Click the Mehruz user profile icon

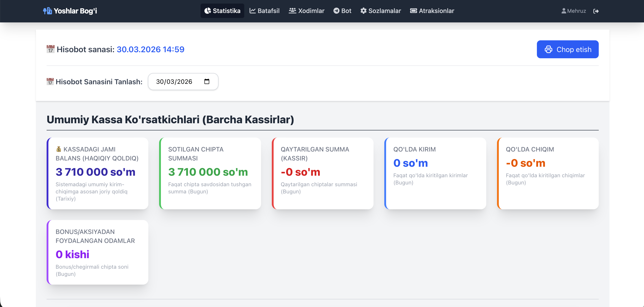click(564, 11)
